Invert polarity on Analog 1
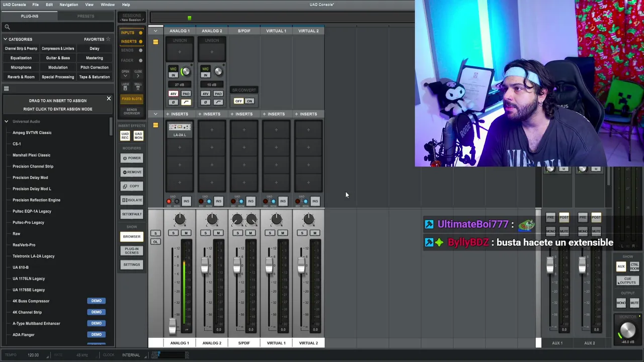The height and width of the screenshot is (362, 644). point(173,102)
